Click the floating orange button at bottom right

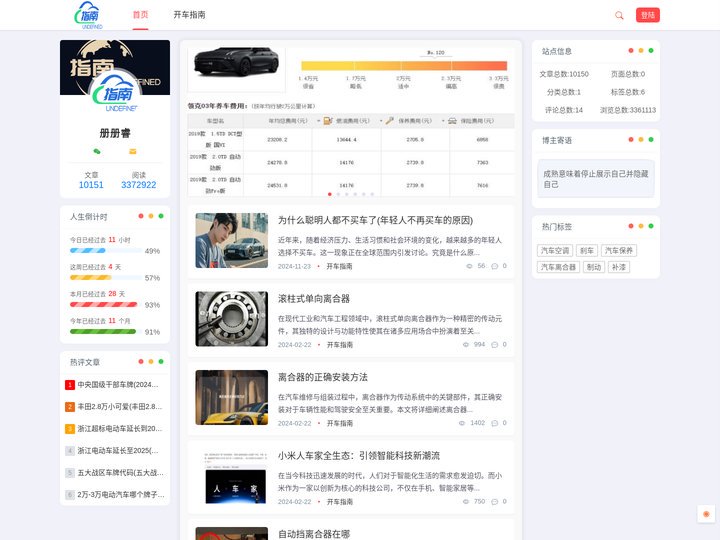click(x=706, y=514)
